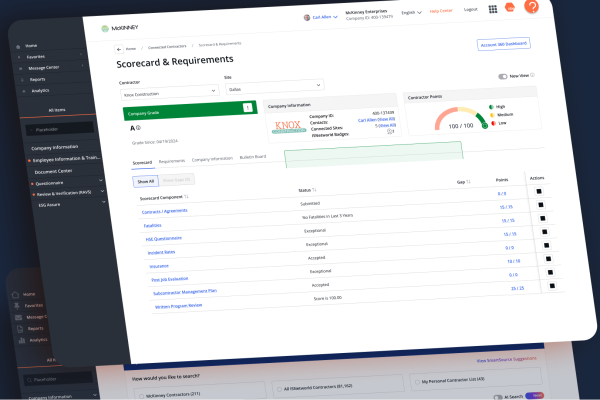
Task: Click the badge icon in the ISNetworld Badges row
Action: pos(390,131)
